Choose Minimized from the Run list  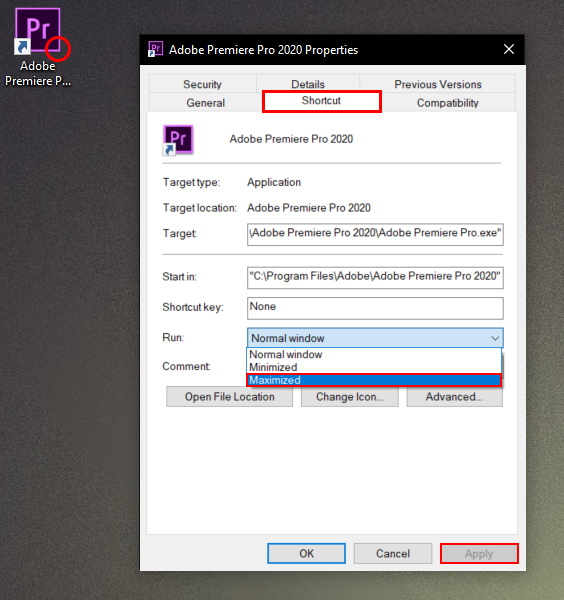[x=373, y=367]
